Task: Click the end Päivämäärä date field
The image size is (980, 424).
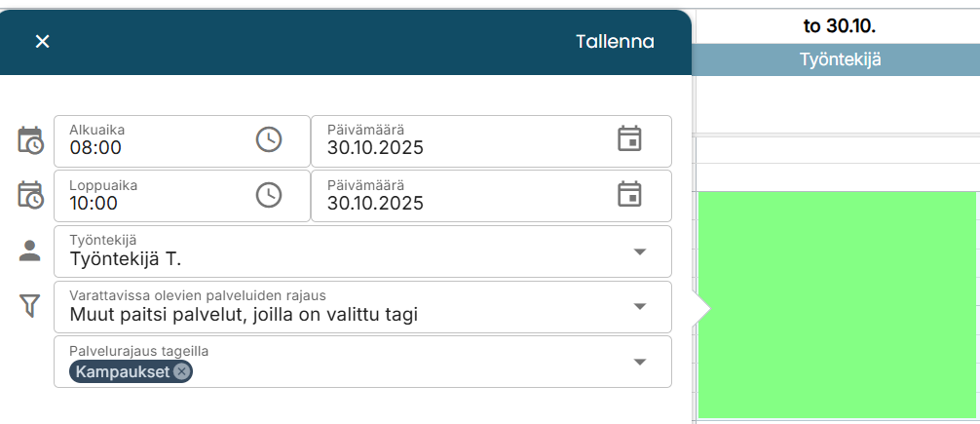Action: (x=458, y=204)
